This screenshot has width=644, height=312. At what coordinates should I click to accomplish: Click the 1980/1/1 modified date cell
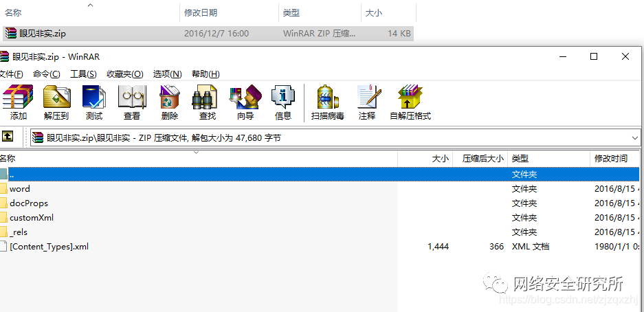click(617, 247)
